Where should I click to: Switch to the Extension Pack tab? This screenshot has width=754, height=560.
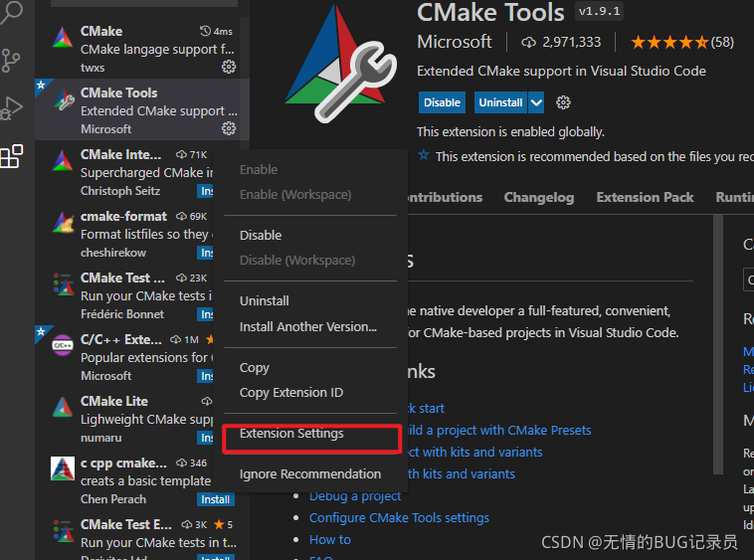(x=645, y=198)
